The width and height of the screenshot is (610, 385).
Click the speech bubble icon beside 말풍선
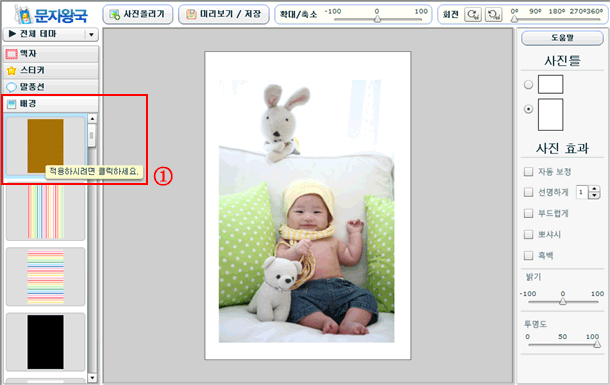click(12, 88)
